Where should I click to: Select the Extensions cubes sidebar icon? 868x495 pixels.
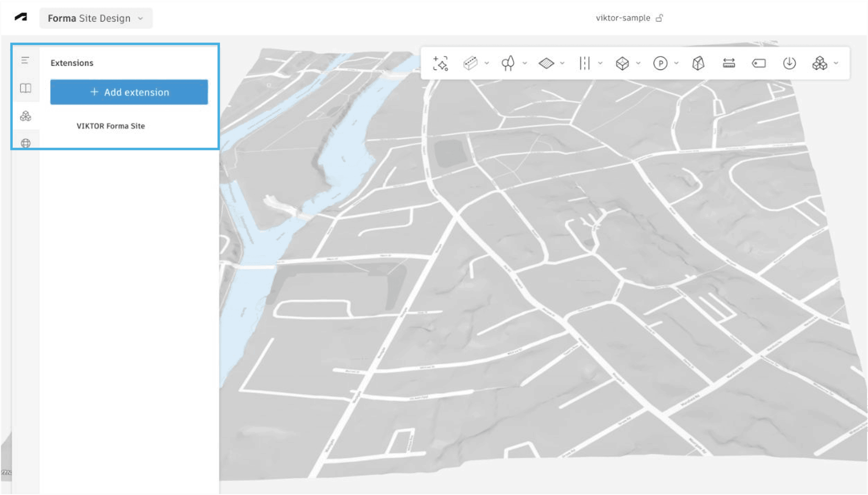coord(25,116)
